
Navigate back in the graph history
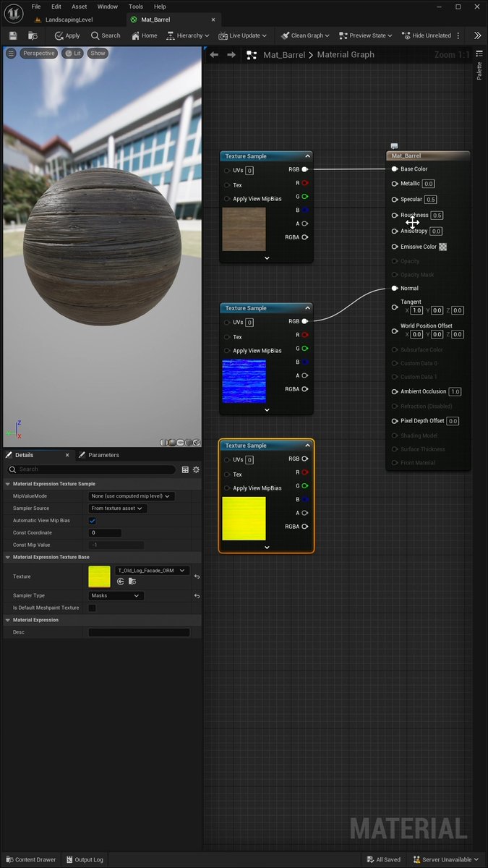pos(214,55)
